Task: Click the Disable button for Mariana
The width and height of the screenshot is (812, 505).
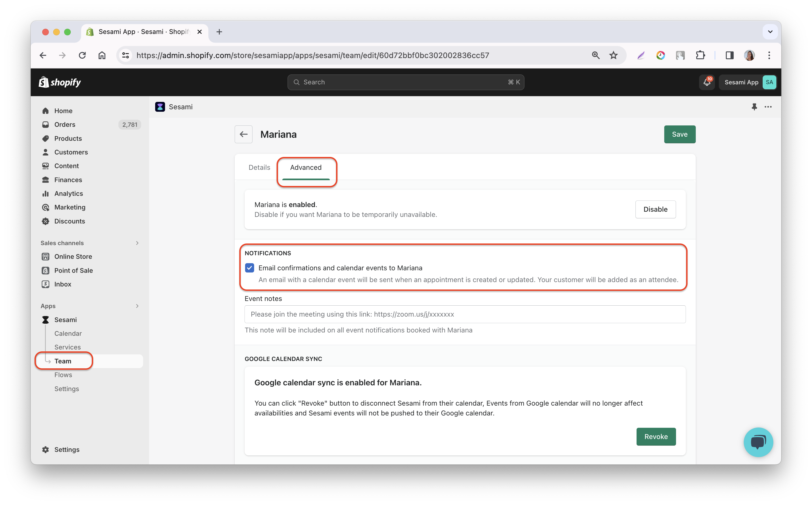Action: [x=655, y=210]
